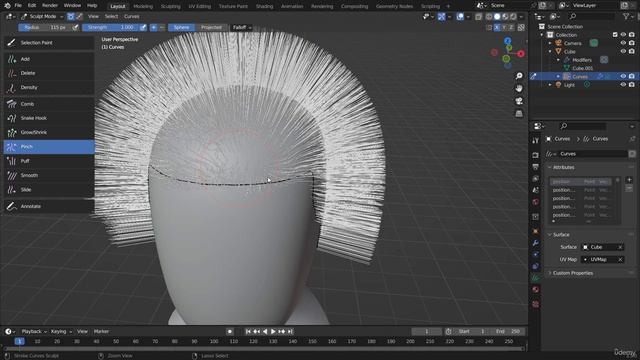The height and width of the screenshot is (360, 640).
Task: Select the Smooth brush tool
Action: [x=49, y=176]
